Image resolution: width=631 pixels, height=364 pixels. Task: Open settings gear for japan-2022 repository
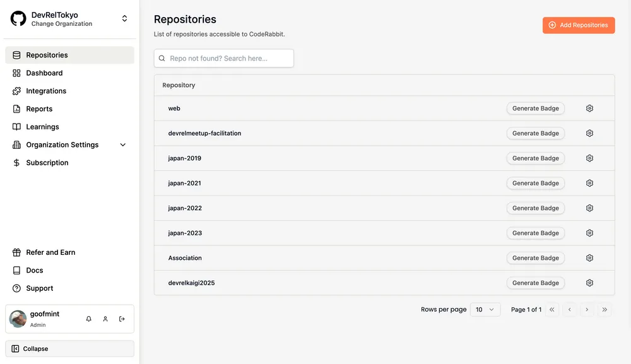tap(589, 208)
